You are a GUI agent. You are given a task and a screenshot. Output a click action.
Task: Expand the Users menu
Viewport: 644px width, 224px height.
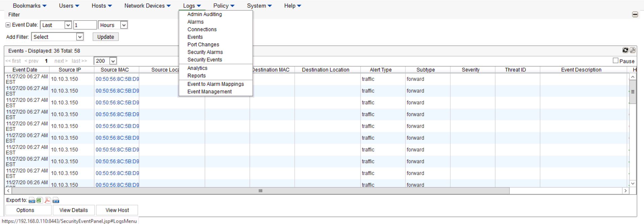[69, 6]
